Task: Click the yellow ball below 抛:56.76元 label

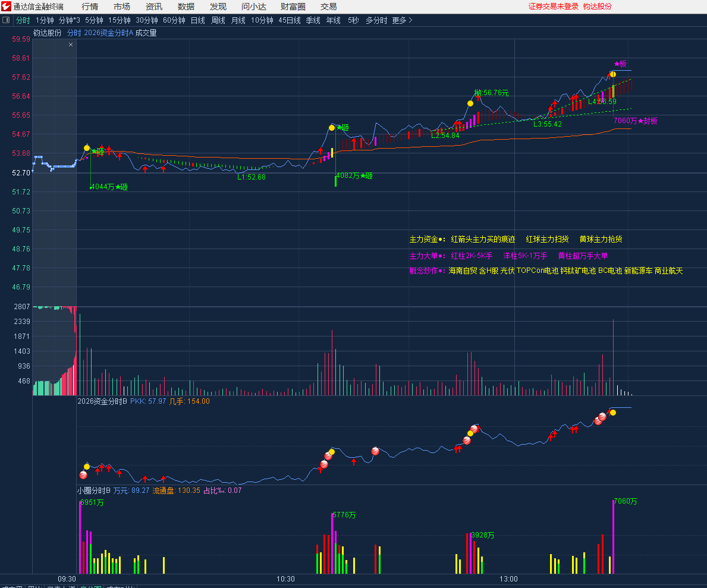Action: [470, 103]
